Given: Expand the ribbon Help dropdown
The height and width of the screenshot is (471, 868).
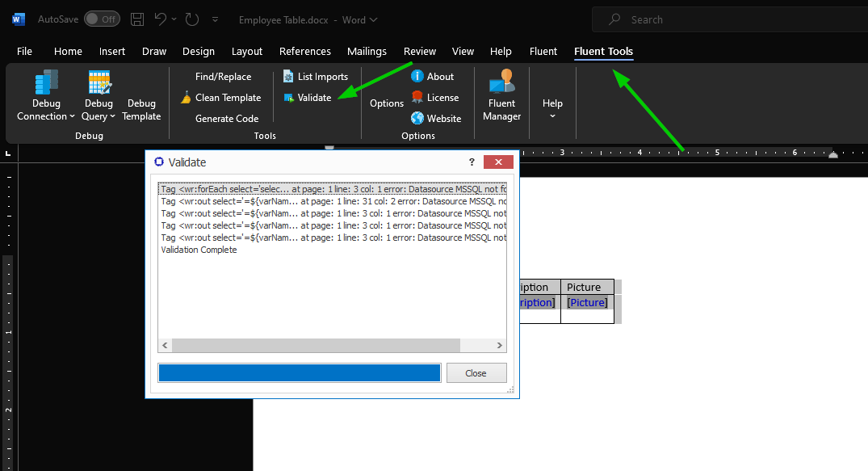Looking at the screenshot, I should [552, 108].
